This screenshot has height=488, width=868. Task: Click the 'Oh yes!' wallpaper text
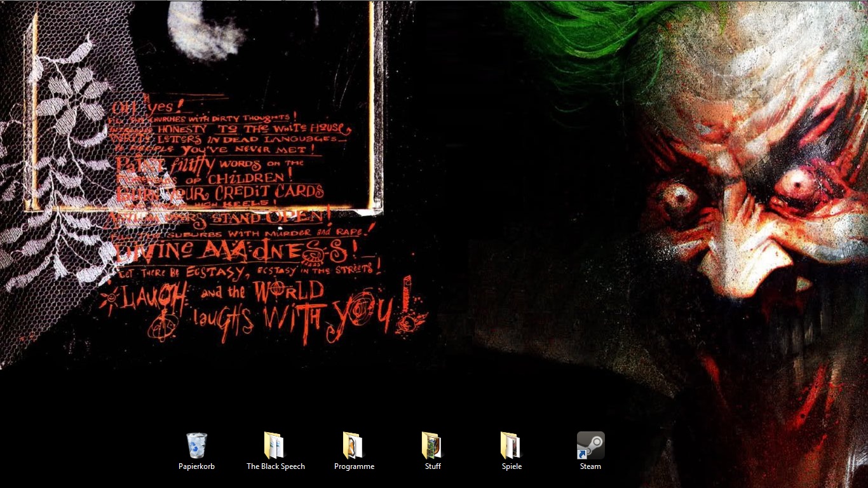[x=147, y=105]
